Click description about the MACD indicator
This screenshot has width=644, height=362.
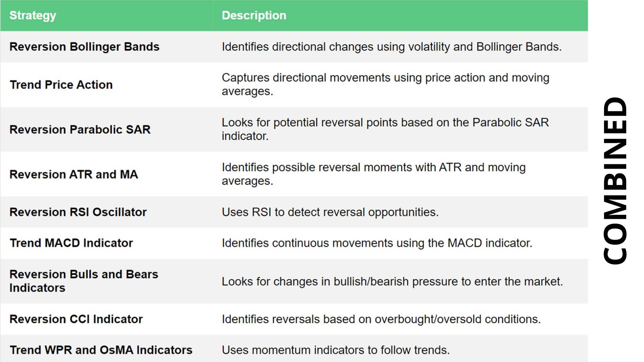tap(377, 243)
